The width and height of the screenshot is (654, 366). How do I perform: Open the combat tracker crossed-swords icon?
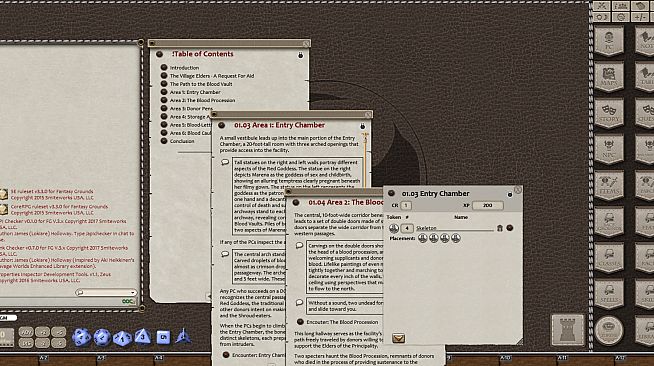pos(601,6)
